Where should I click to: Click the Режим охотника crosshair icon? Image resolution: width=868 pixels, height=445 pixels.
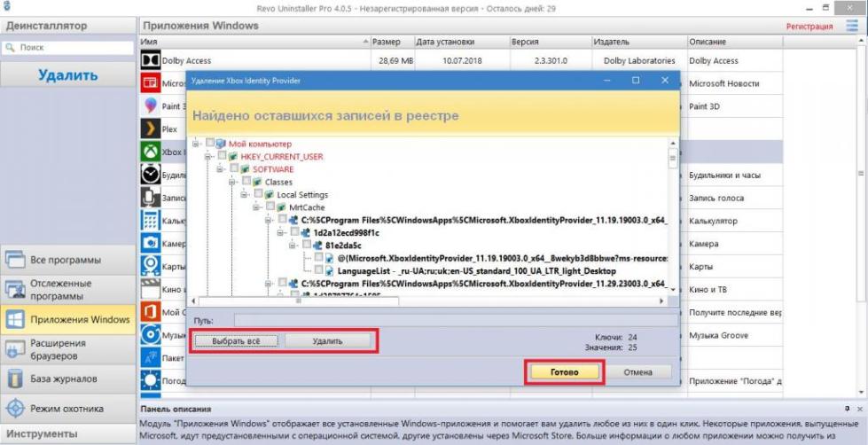[15, 409]
